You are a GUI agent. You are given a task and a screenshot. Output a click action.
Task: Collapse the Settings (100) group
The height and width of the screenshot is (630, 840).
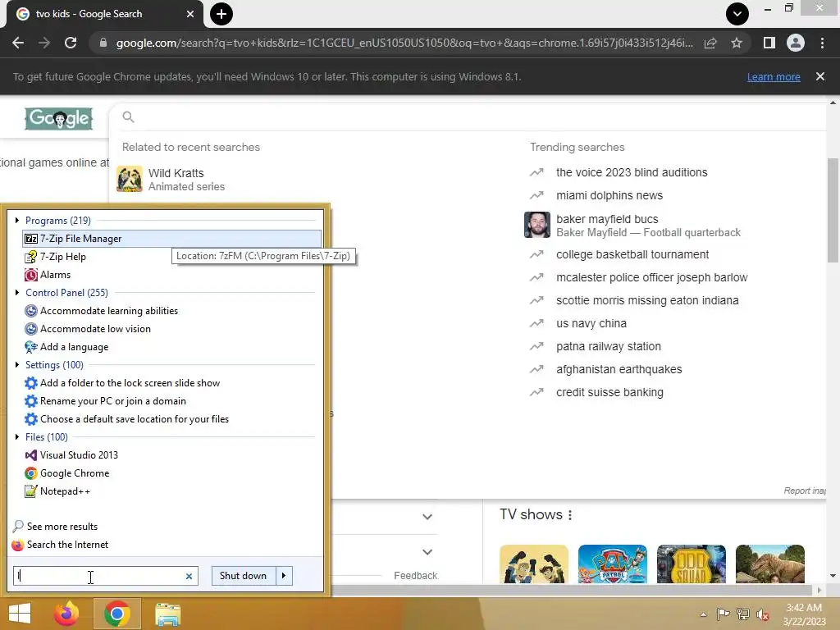(x=17, y=365)
